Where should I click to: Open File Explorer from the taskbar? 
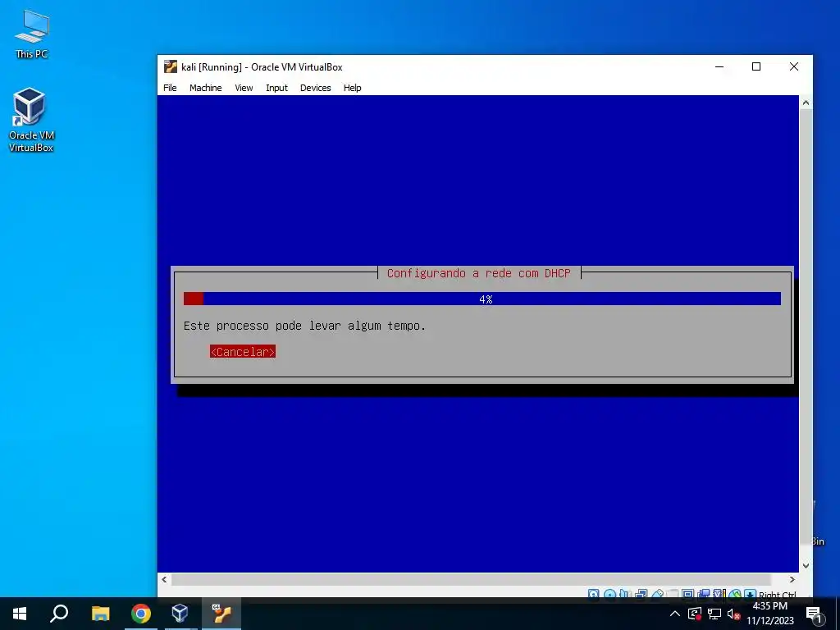[100, 614]
